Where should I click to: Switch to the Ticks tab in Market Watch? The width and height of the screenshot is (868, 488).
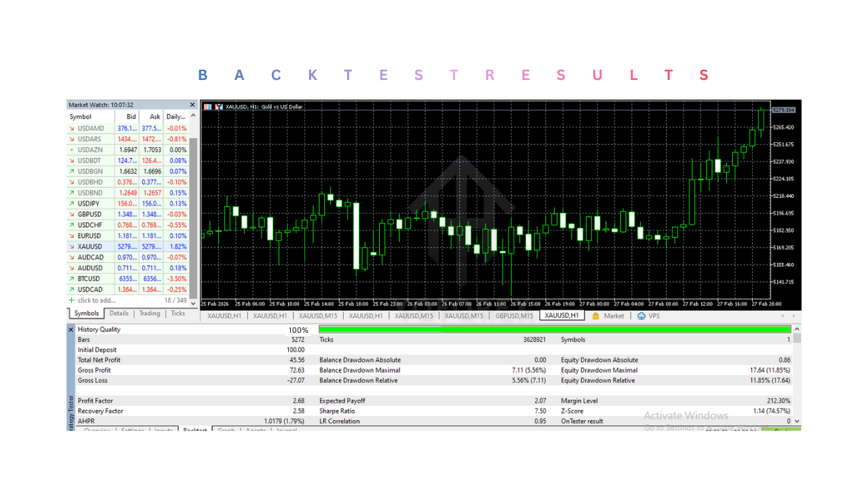point(178,313)
